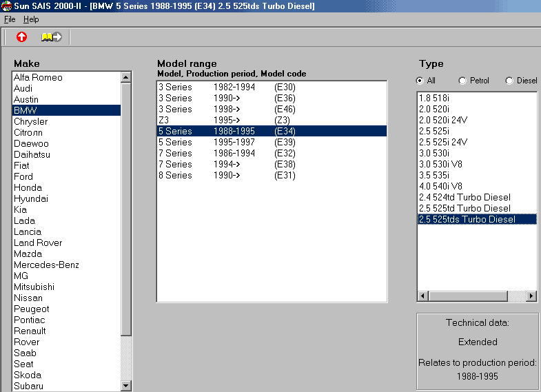Image resolution: width=541 pixels, height=392 pixels.
Task: Click the Make list vertical scrollbar thumb
Action: coord(126,209)
